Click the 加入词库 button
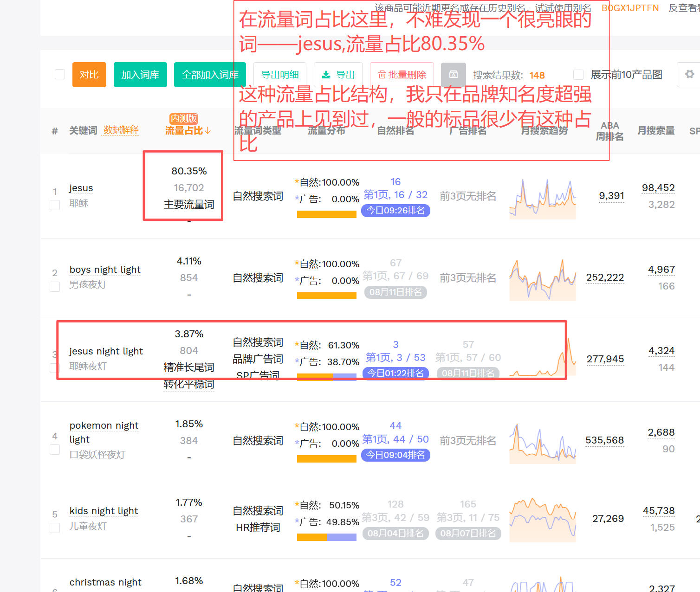The image size is (700, 592). [x=140, y=75]
